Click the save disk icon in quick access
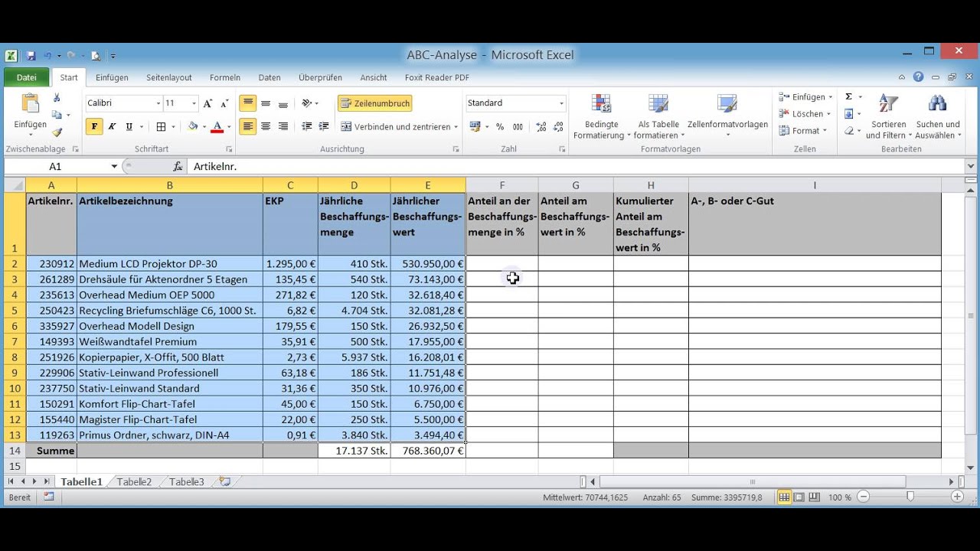Screen dimensions: 980x551 [x=31, y=56]
